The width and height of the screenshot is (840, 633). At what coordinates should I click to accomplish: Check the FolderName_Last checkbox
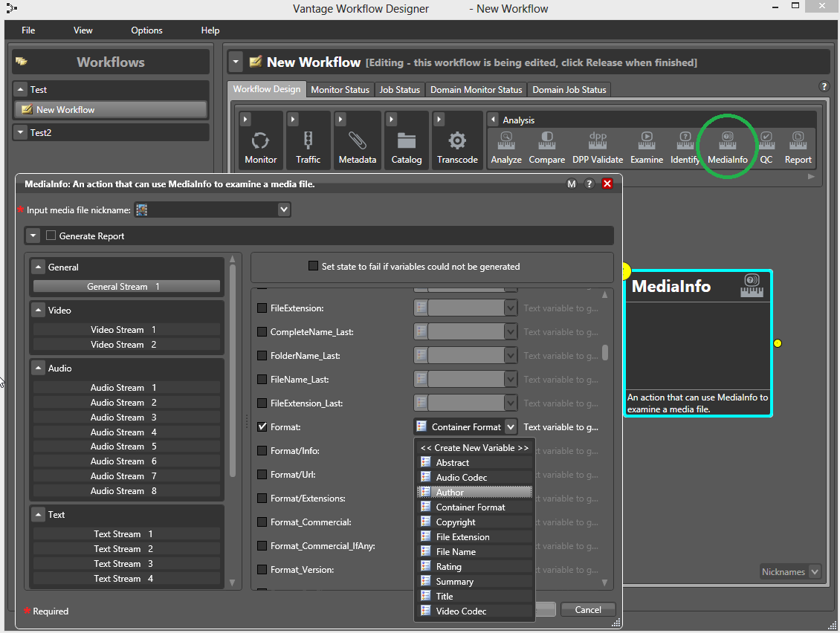click(262, 356)
